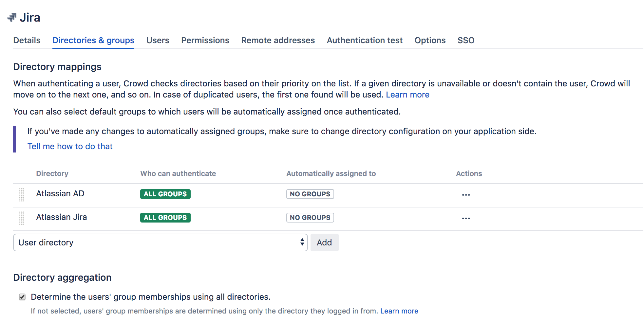
Task: Open the Authentication test tab
Action: (x=364, y=40)
